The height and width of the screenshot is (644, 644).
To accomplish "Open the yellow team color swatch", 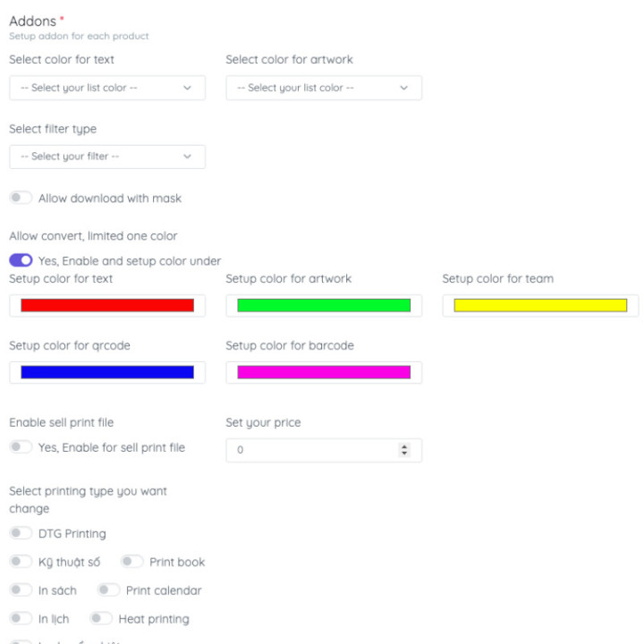I will [540, 305].
